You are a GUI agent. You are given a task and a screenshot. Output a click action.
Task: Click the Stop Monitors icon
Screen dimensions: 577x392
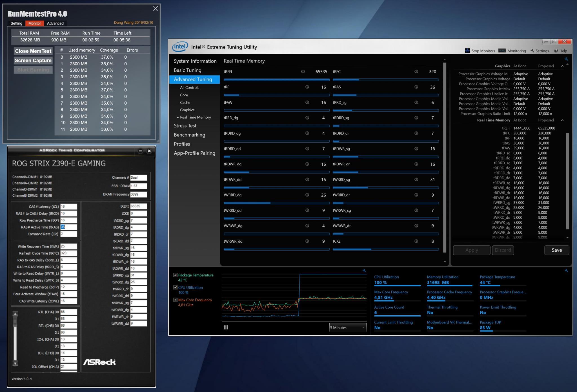[467, 51]
